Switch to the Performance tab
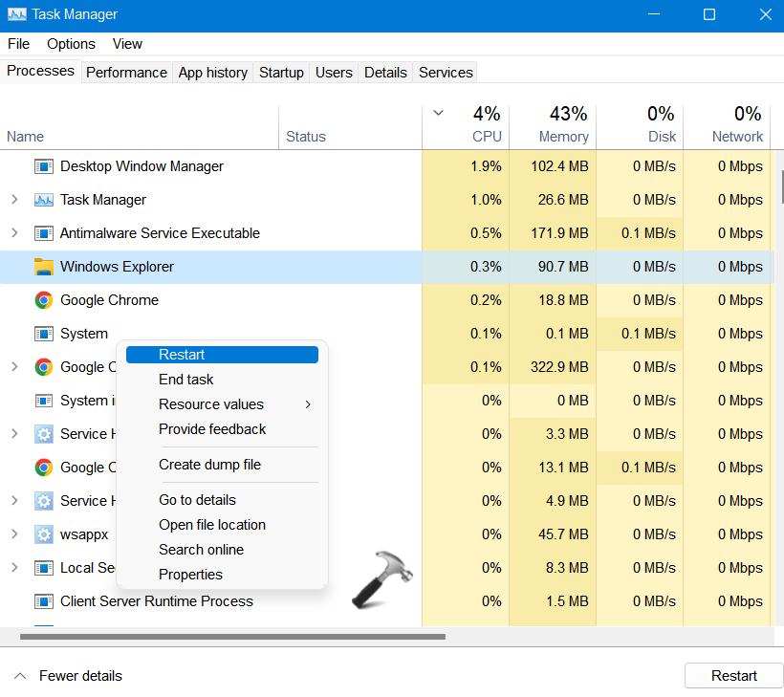Screen dimensions: 784x697 tap(126, 73)
